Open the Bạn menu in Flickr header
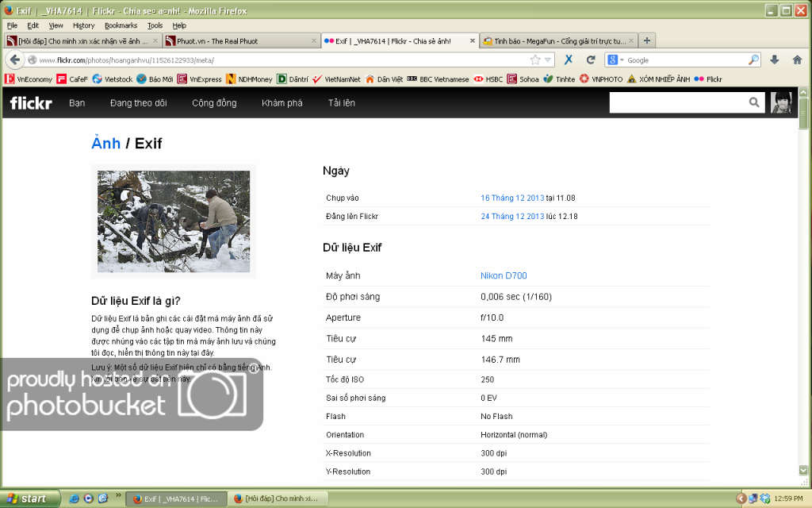The image size is (812, 508). click(x=77, y=103)
